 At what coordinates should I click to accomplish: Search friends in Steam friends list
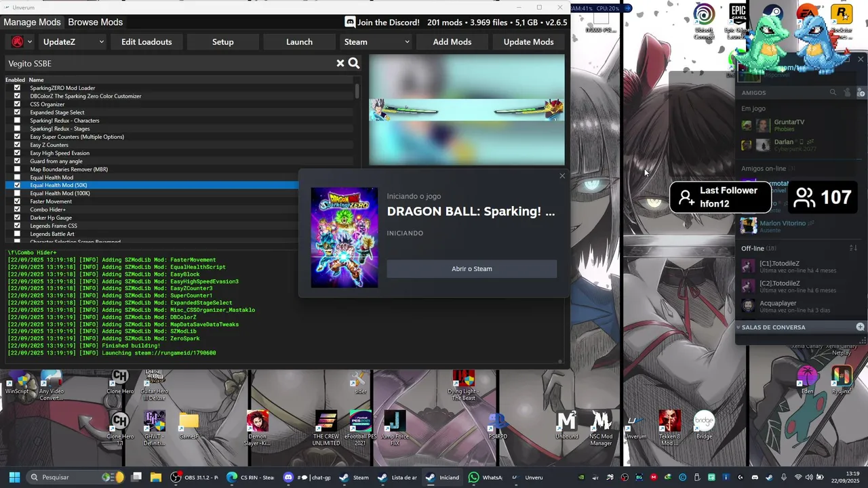833,92
